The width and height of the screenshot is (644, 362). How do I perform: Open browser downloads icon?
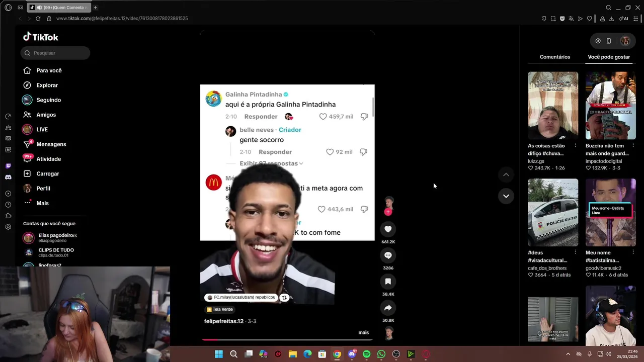pos(611,19)
